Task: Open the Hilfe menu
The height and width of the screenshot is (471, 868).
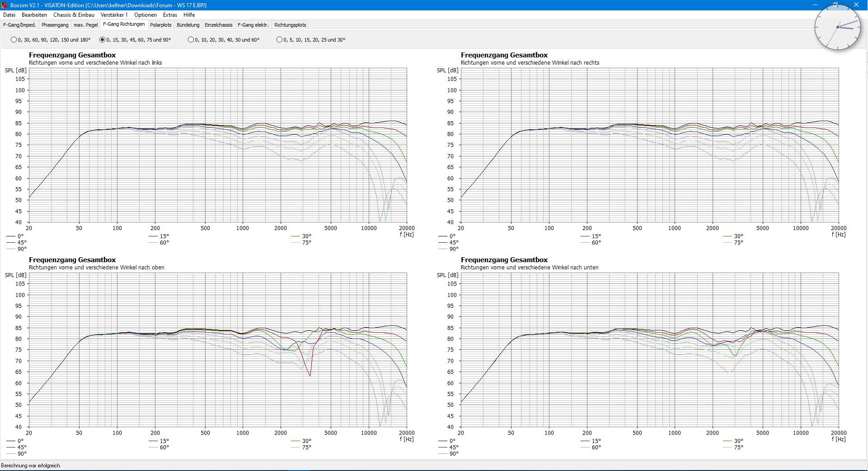Action: click(x=189, y=15)
